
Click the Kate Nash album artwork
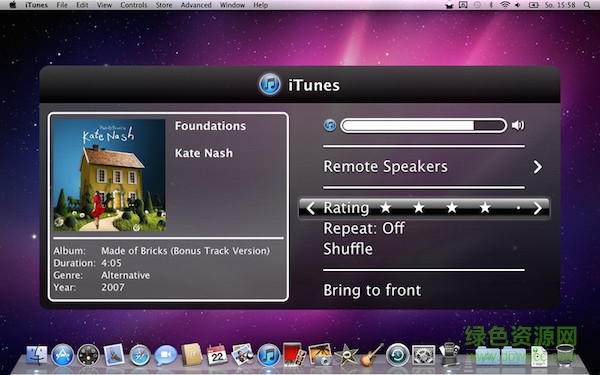pyautogui.click(x=109, y=175)
